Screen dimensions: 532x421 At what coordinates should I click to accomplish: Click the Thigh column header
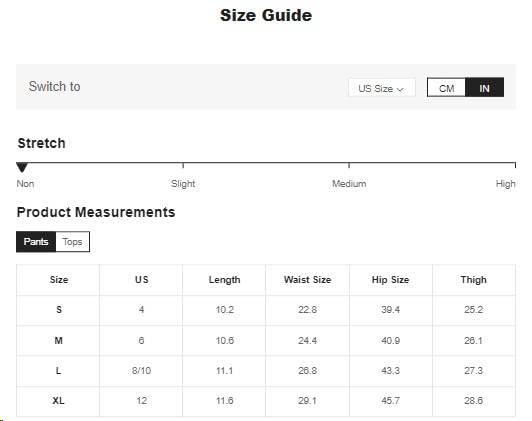tap(474, 280)
